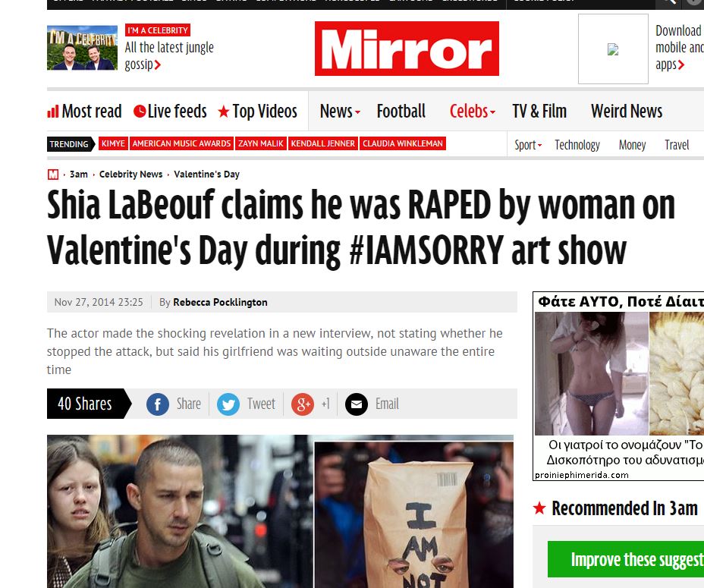Click the ZAYN MALIK trending tag
The height and width of the screenshot is (588, 704).
261,143
